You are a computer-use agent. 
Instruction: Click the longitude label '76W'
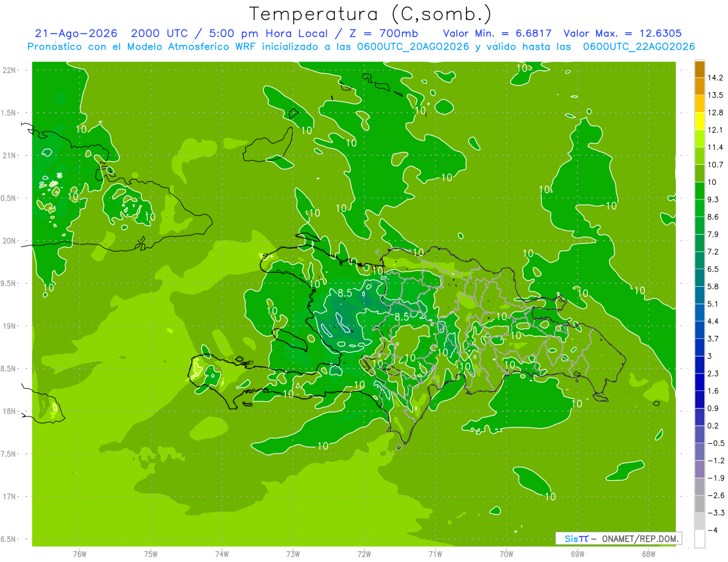click(79, 553)
